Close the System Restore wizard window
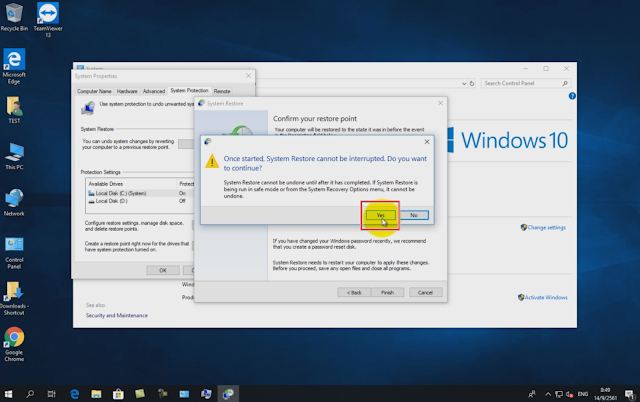The height and width of the screenshot is (402, 640). tap(440, 103)
